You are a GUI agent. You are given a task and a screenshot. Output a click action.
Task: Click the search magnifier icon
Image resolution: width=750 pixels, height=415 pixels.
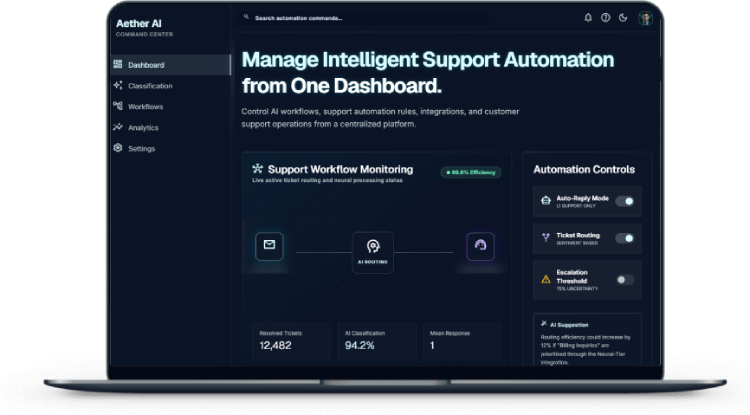pyautogui.click(x=246, y=17)
